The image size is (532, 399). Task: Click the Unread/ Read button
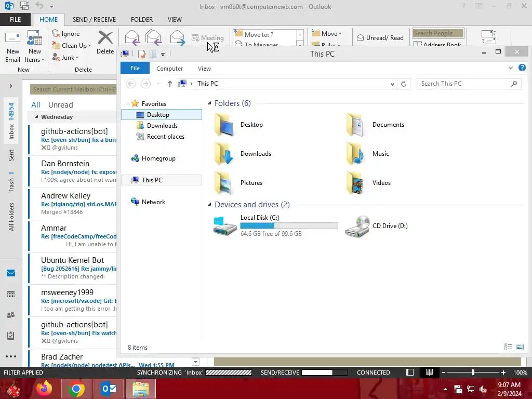pyautogui.click(x=380, y=37)
